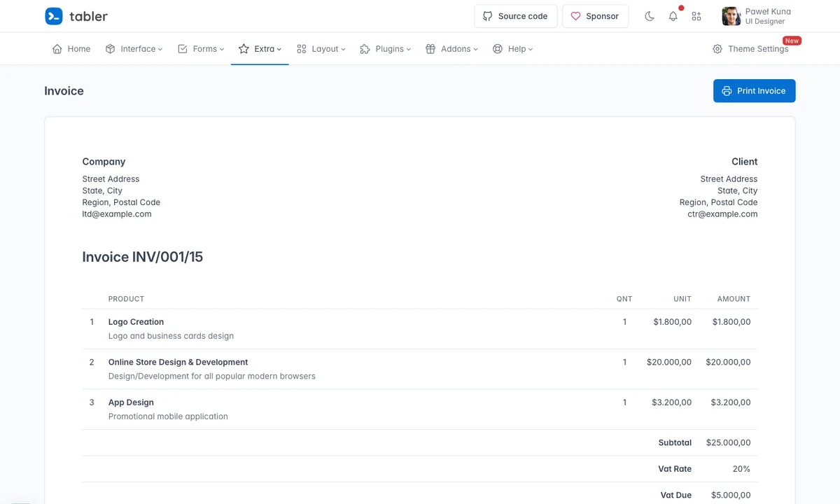The image size is (840, 504).
Task: Open Theme Settings link
Action: [750, 49]
